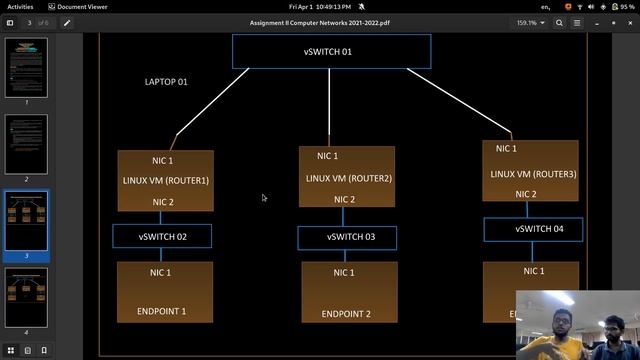Open the zoom level dropdown at 159.1%
Viewport: 640px width, 360px height.
click(530, 23)
